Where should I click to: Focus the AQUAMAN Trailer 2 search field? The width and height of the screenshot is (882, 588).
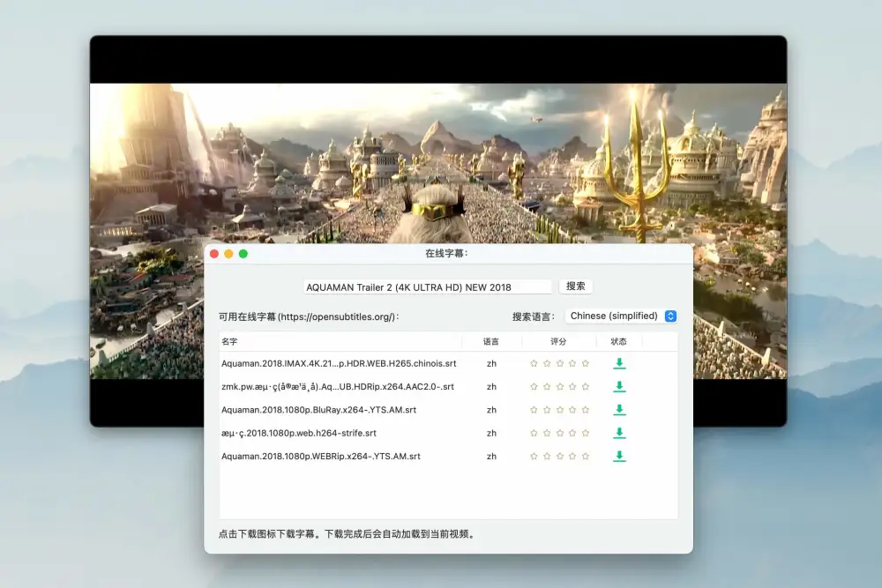428,287
